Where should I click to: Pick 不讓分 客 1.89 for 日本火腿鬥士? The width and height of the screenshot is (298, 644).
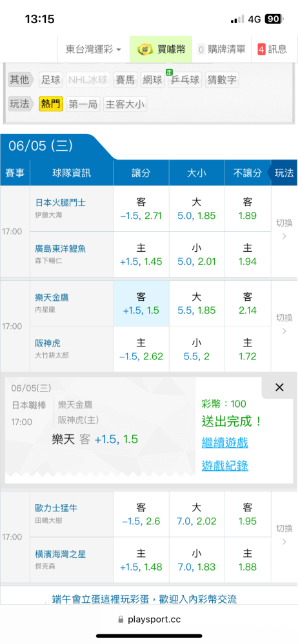coord(248,209)
